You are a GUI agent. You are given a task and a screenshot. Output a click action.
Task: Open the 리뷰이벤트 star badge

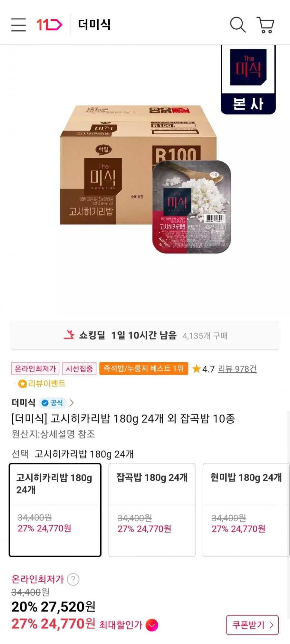tap(42, 384)
